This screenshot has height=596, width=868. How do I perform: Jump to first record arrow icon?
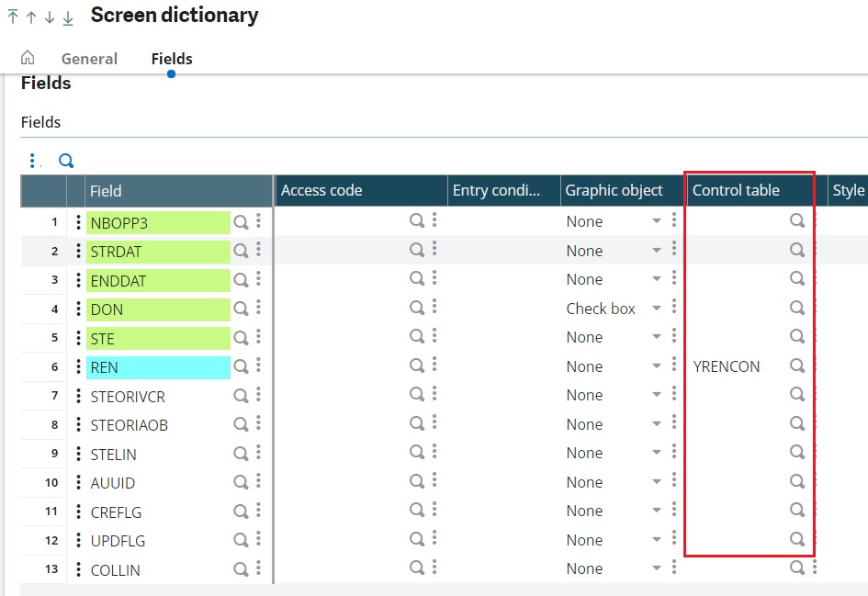pyautogui.click(x=13, y=17)
